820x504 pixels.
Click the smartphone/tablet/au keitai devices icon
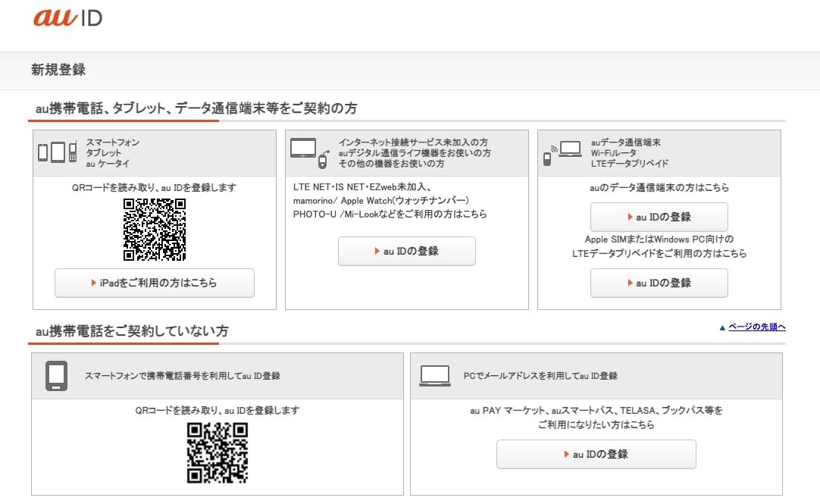[x=58, y=152]
